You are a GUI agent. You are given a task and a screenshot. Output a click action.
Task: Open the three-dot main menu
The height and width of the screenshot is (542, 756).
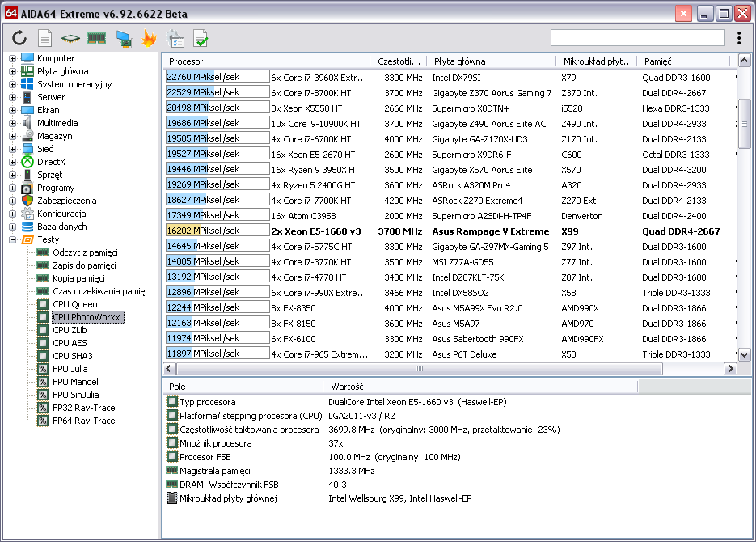click(x=739, y=38)
